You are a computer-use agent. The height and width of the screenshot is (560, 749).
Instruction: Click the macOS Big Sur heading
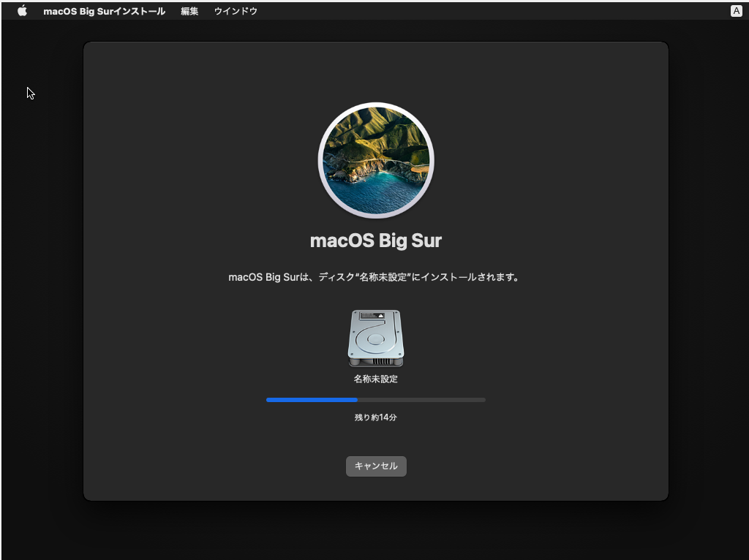pos(376,241)
